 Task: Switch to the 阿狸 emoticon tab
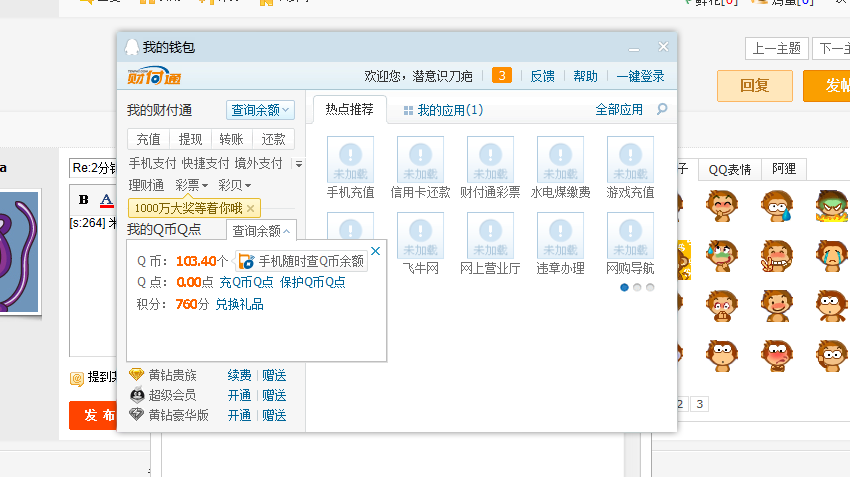click(x=784, y=169)
